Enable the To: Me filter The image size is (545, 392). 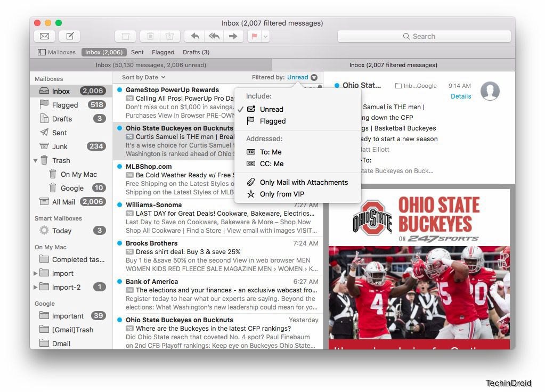tap(297, 152)
